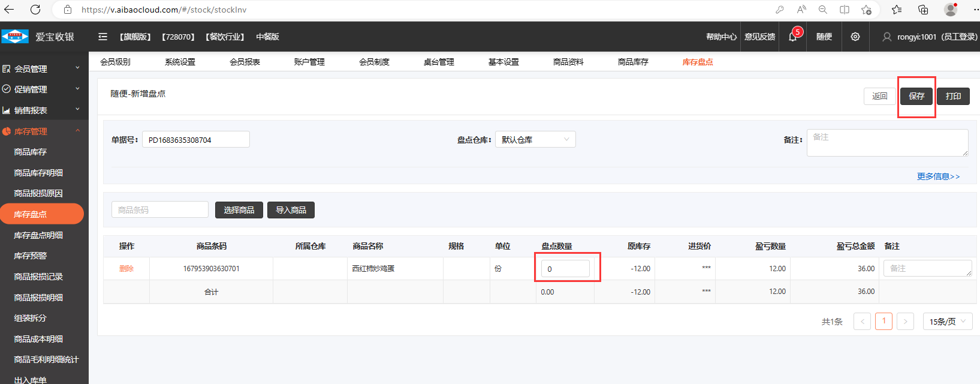Image resolution: width=980 pixels, height=384 pixels.
Task: Open split screen view icon
Action: pyautogui.click(x=845, y=10)
